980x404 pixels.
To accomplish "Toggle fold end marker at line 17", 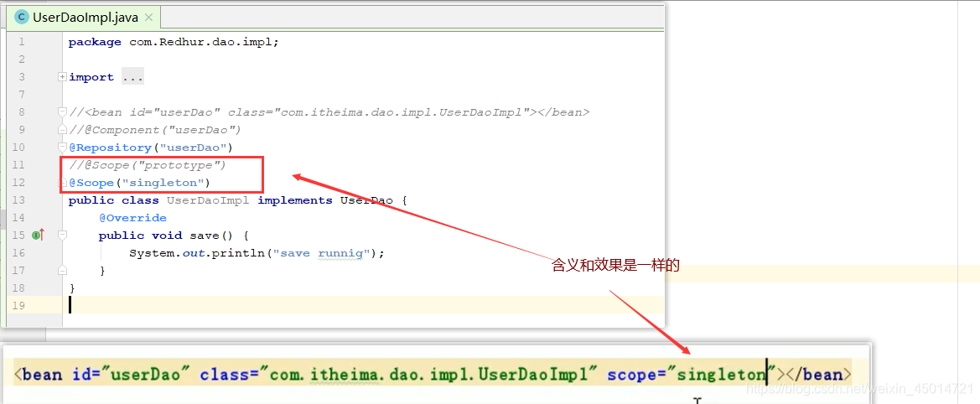I will pyautogui.click(x=62, y=271).
